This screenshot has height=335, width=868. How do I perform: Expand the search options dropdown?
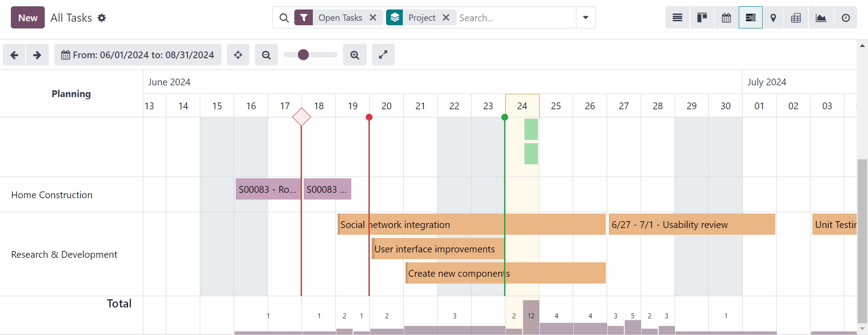point(585,18)
